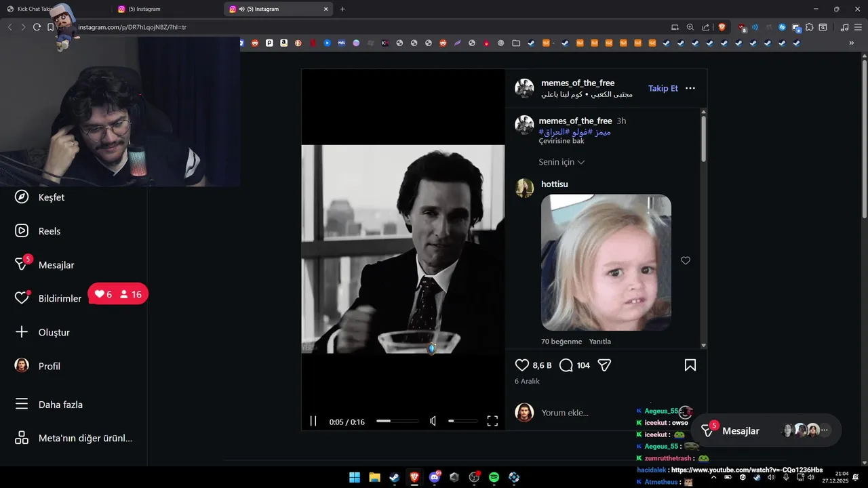The width and height of the screenshot is (868, 488).
Task: Like hottisu's comment
Action: click(686, 261)
